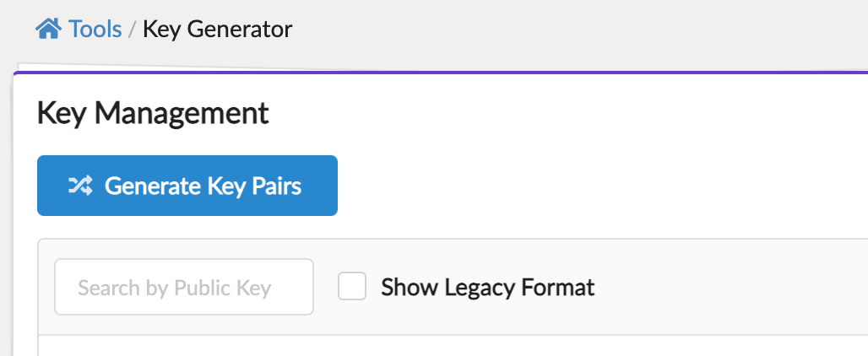Click the shuffle icon on Generate button
This screenshot has height=356, width=868.
(x=80, y=186)
